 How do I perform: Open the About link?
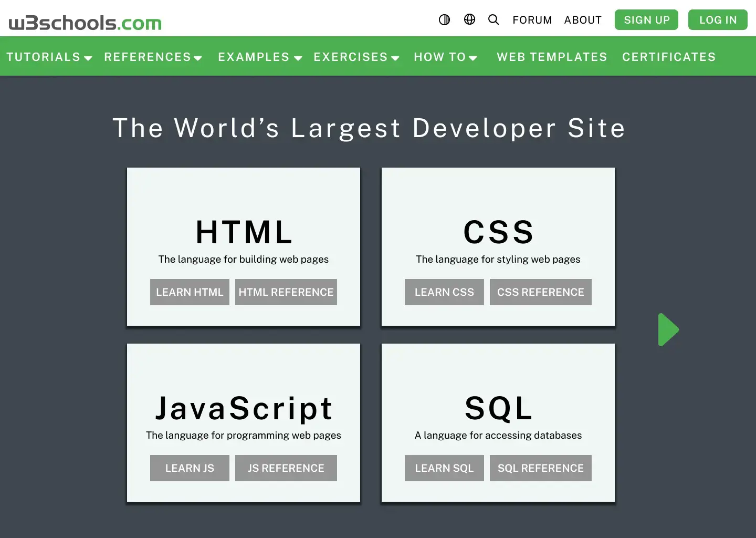point(583,20)
